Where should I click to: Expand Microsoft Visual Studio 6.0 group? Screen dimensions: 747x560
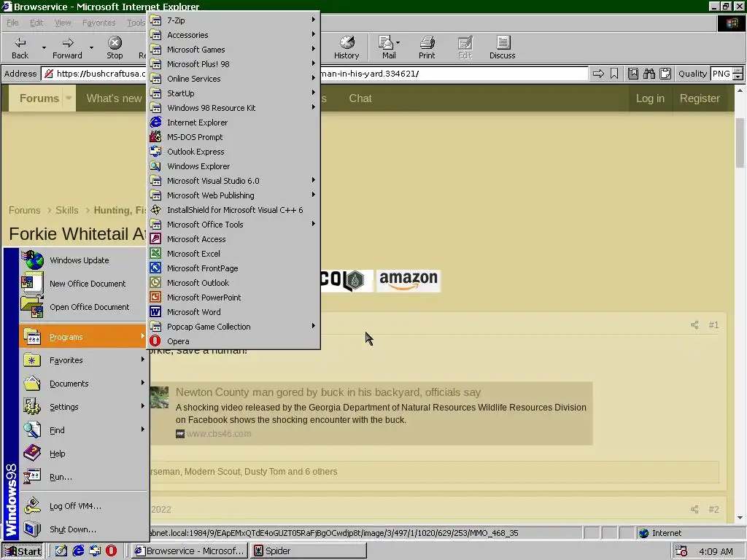tap(233, 181)
